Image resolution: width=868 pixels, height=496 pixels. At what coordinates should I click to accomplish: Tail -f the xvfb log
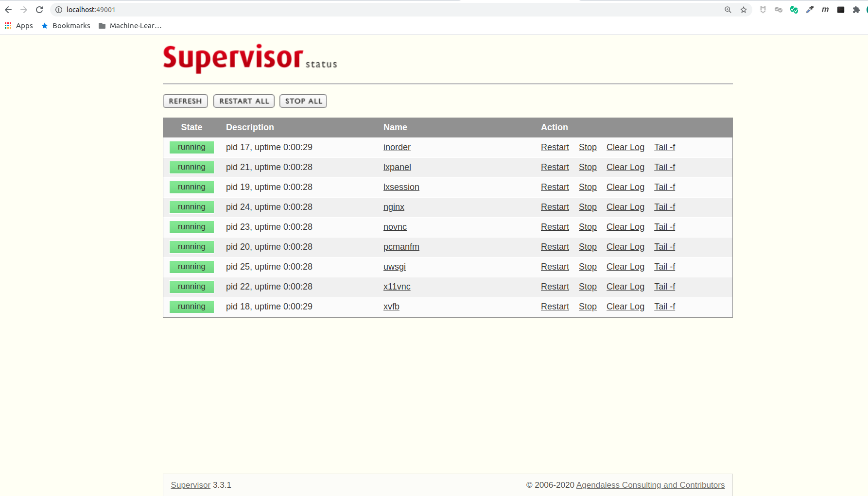point(665,307)
